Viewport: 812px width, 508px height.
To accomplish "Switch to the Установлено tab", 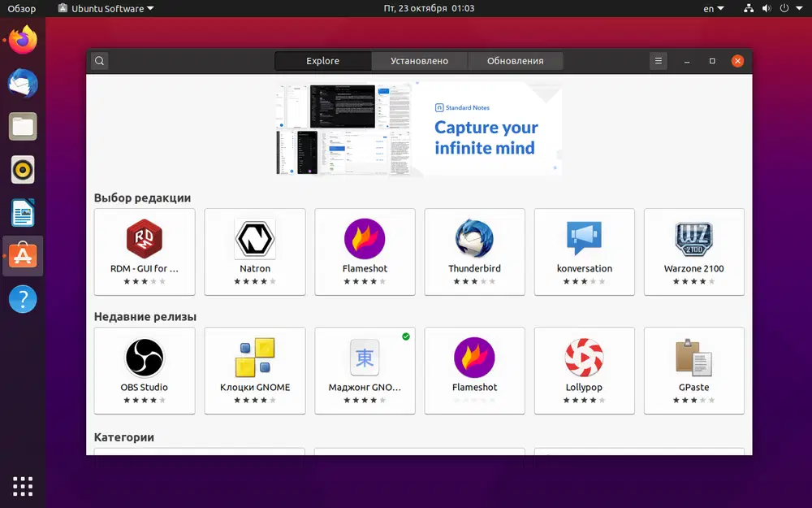I will 419,61.
